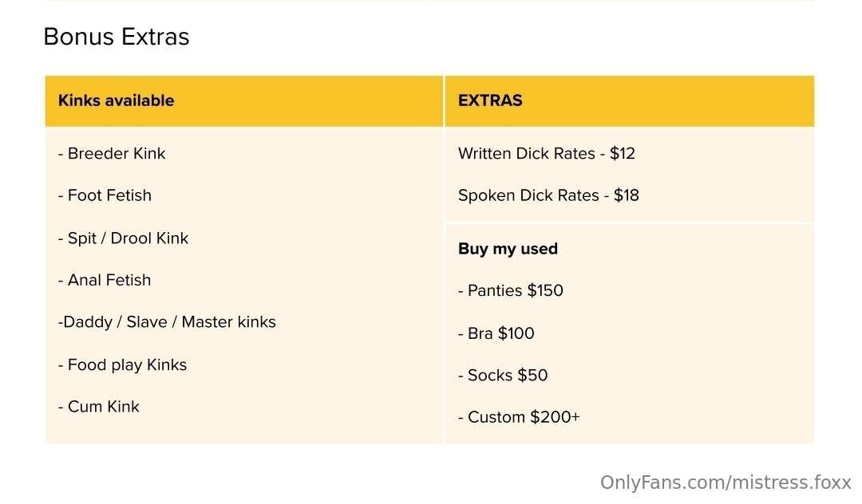Choose the Breeder Kink list entry
862x504 pixels.
(112, 154)
